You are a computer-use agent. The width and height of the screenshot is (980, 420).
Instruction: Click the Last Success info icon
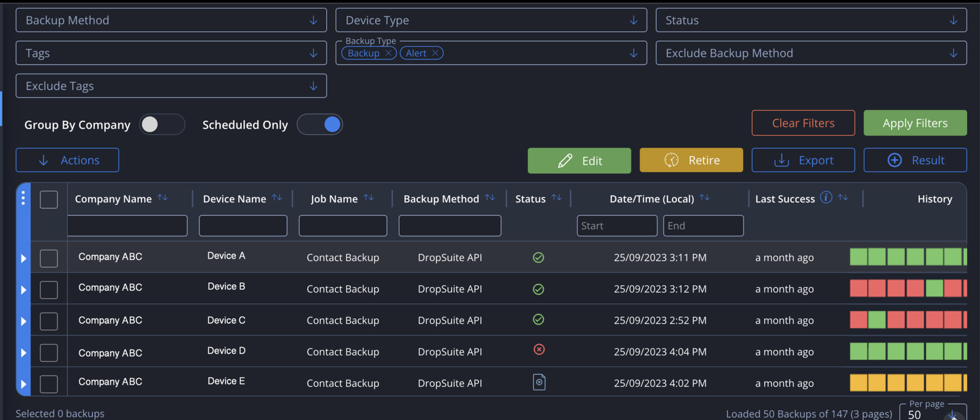point(826,197)
